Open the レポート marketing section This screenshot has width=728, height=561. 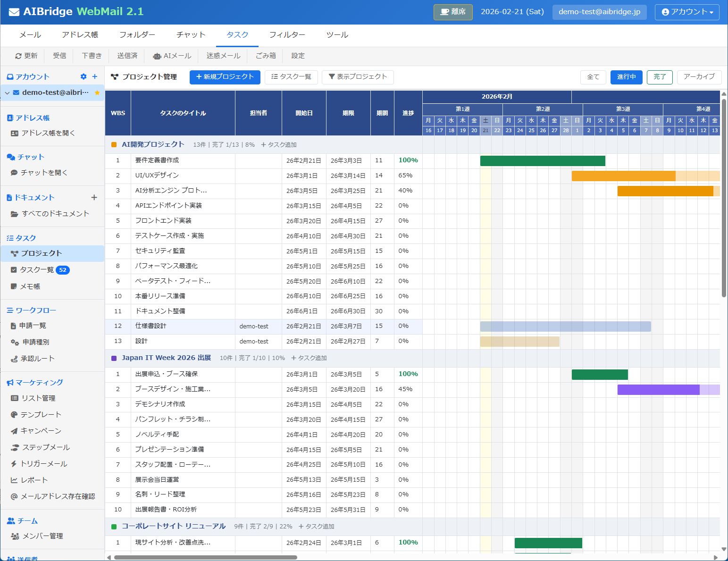[34, 480]
